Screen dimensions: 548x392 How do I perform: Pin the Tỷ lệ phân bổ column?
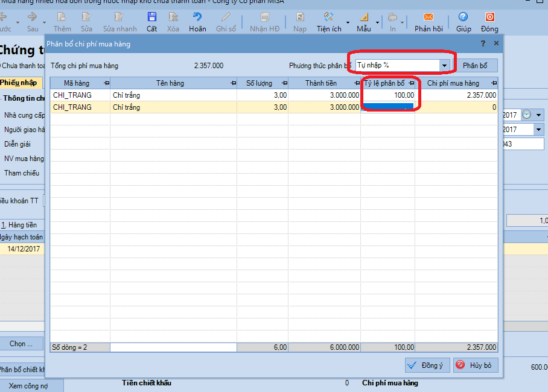412,83
